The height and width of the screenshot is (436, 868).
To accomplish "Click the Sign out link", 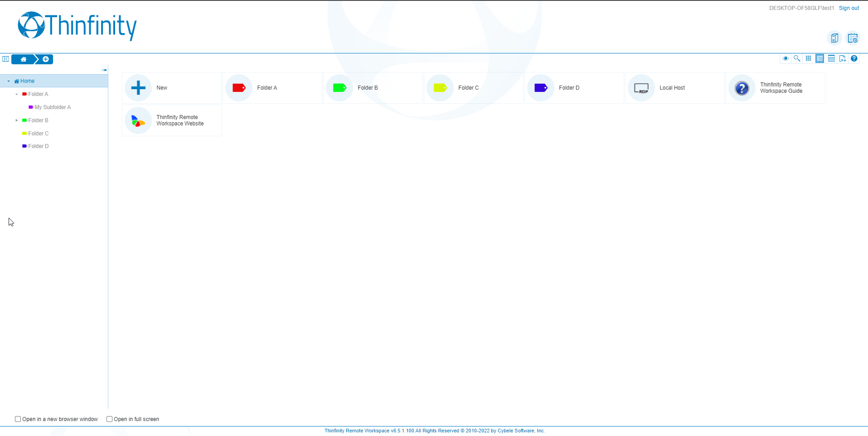I will (849, 8).
